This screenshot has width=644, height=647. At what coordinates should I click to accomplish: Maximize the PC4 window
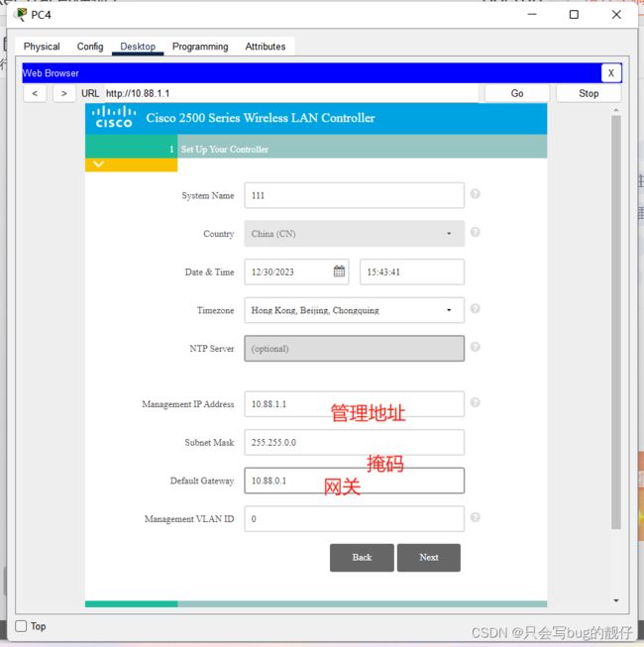click(x=574, y=15)
